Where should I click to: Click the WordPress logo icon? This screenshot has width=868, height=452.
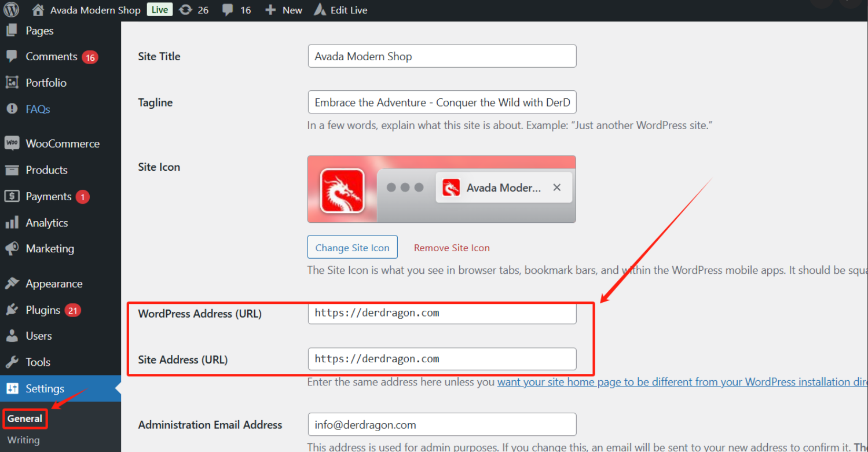[12, 10]
